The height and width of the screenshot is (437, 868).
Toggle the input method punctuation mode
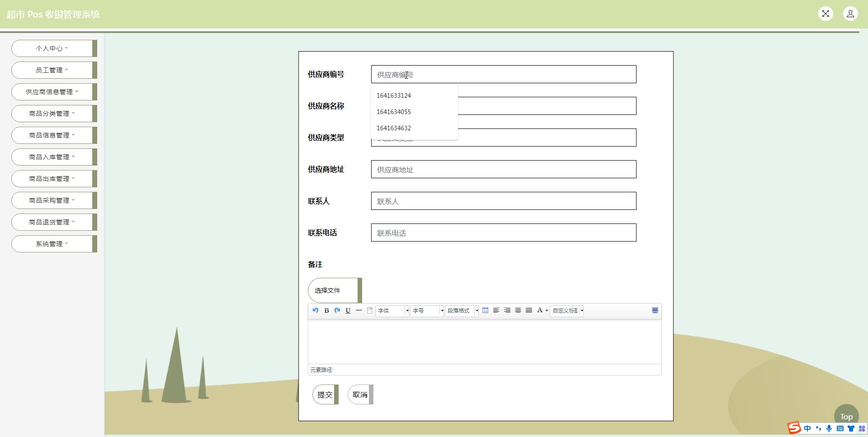tap(818, 428)
